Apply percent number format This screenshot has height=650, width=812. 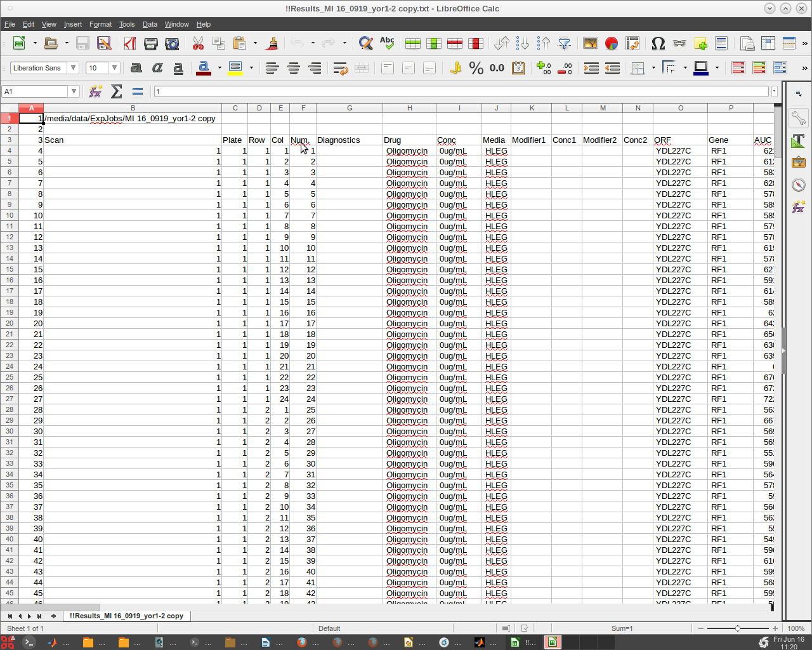pos(477,68)
